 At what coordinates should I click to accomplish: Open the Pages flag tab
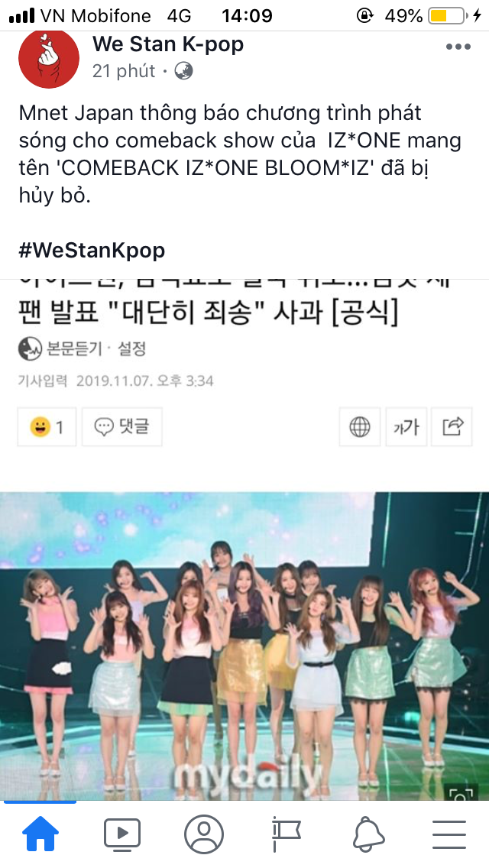pos(286,834)
